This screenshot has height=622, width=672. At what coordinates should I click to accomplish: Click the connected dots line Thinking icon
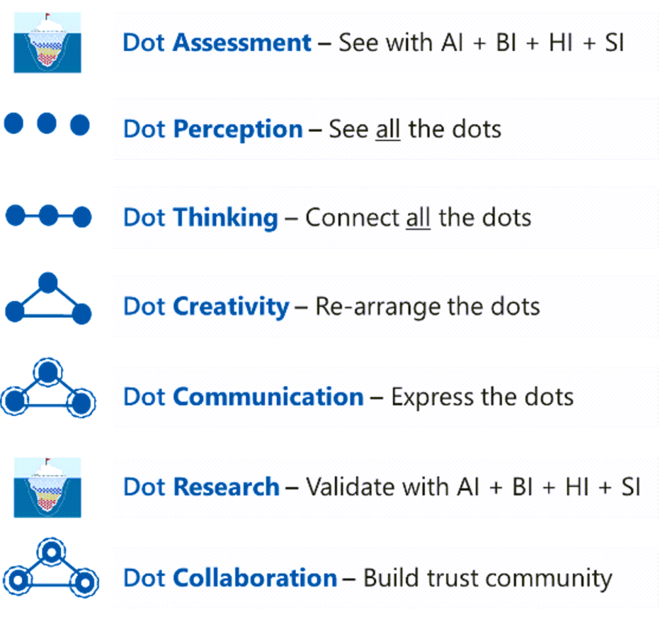49,215
